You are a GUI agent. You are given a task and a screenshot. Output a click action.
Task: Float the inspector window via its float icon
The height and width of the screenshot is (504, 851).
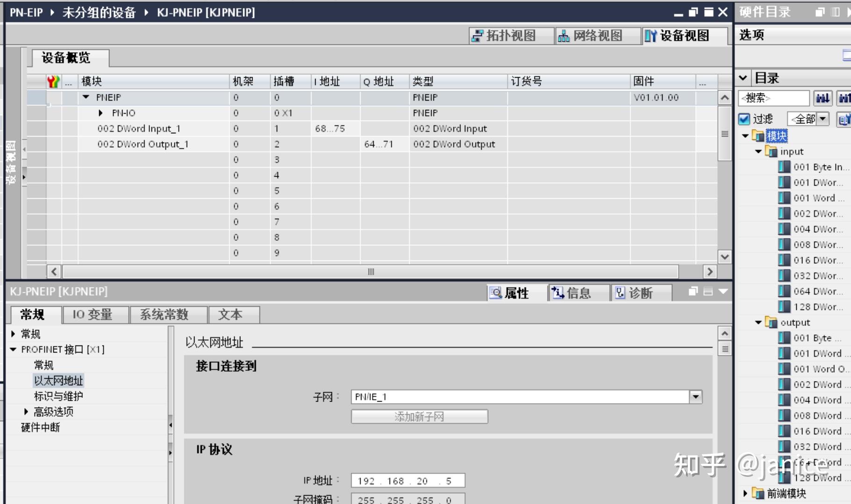tap(692, 291)
